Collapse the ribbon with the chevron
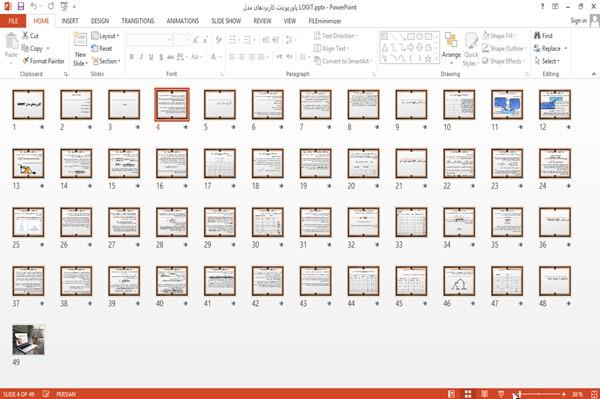This screenshot has height=399, width=600. [x=594, y=74]
